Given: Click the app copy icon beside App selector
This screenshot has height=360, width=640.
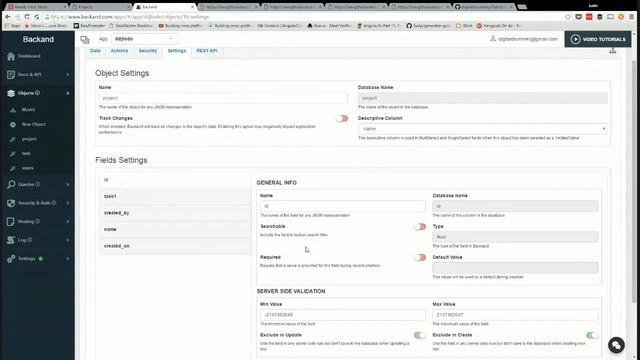Looking at the screenshot, I should pos(85,40).
